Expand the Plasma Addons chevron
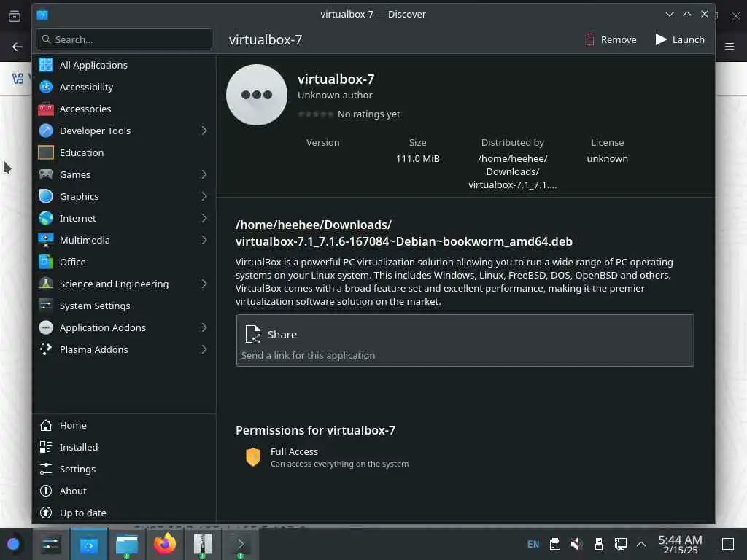Viewport: 747px width, 560px height. point(204,349)
